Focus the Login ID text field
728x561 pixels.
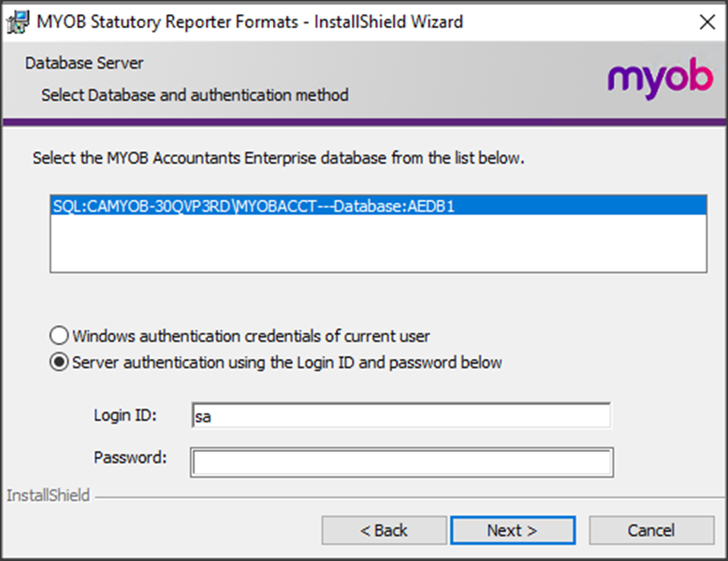(x=400, y=416)
